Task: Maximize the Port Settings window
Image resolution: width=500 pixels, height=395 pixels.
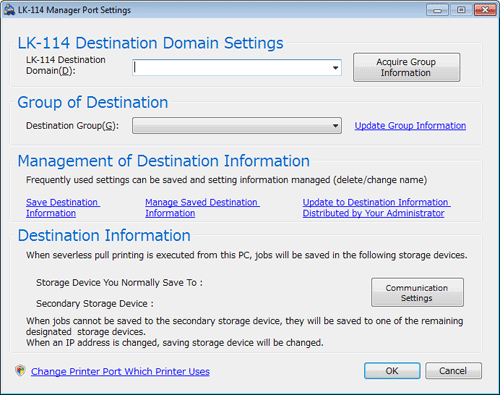Action: pyautogui.click(x=461, y=10)
